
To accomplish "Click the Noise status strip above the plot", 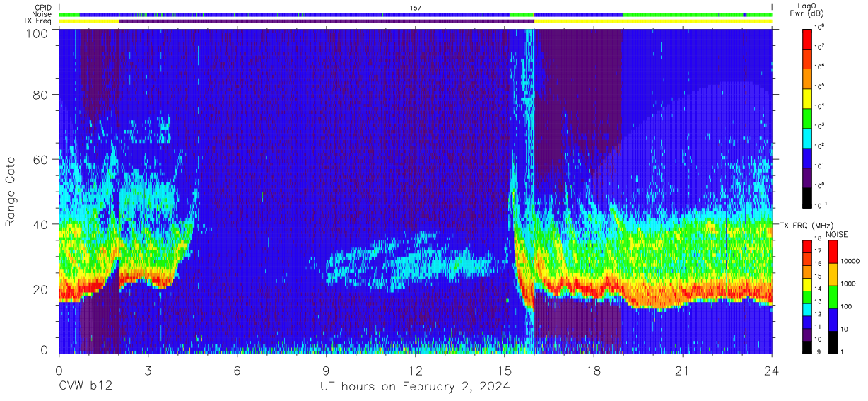I will point(416,15).
